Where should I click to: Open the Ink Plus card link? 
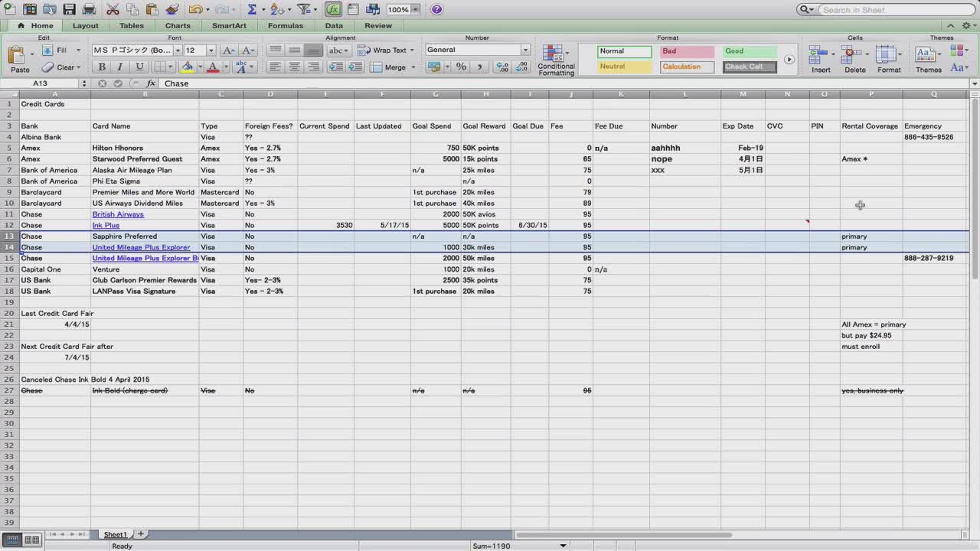coord(106,226)
